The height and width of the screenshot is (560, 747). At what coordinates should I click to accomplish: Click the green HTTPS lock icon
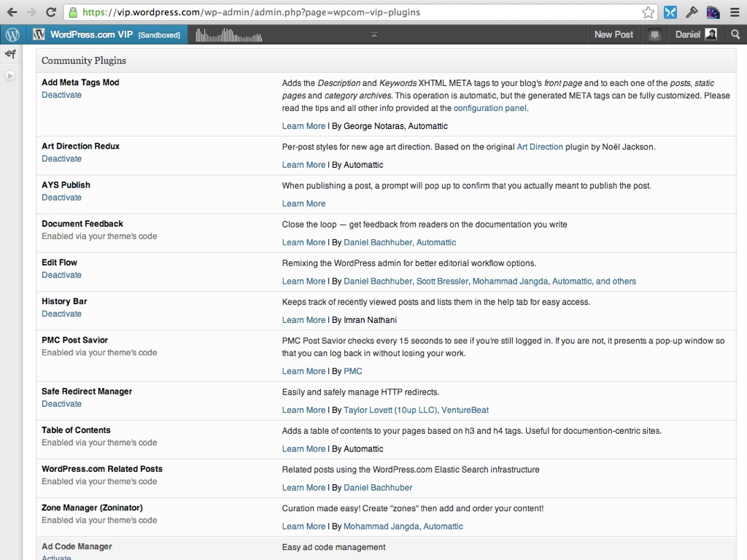pos(73,12)
